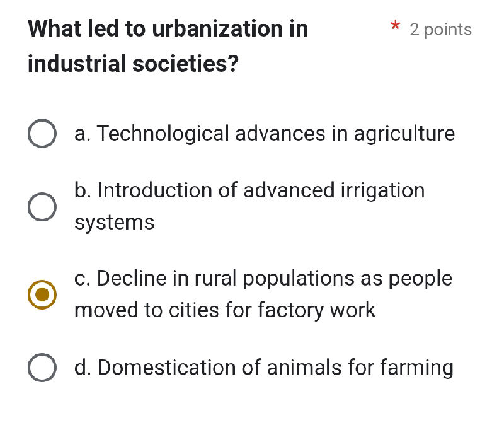Click the circle beside 'advanced irrigation systems'
504x425 pixels.
(x=42, y=206)
